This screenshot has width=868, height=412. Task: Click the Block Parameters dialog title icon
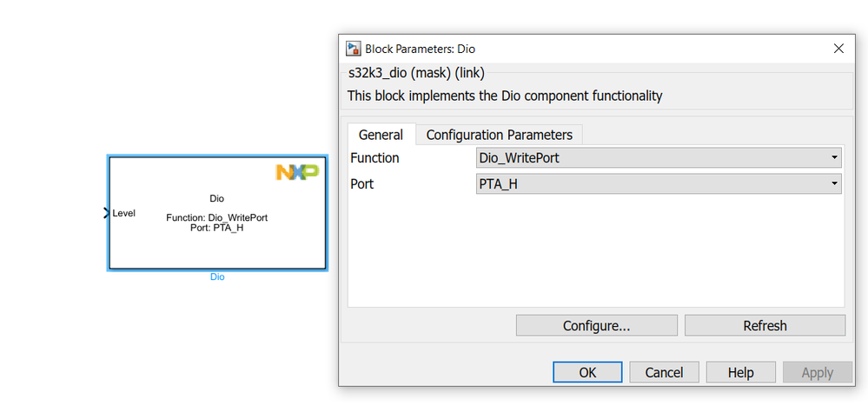(x=354, y=49)
